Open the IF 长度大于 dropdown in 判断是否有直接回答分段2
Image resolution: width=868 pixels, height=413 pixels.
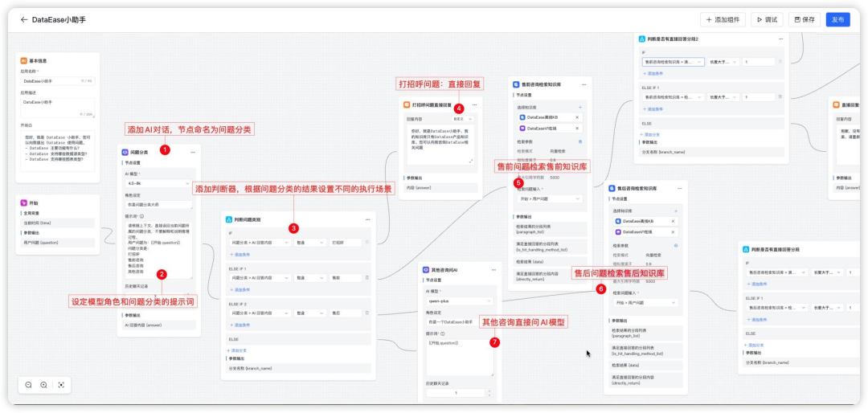[723, 62]
